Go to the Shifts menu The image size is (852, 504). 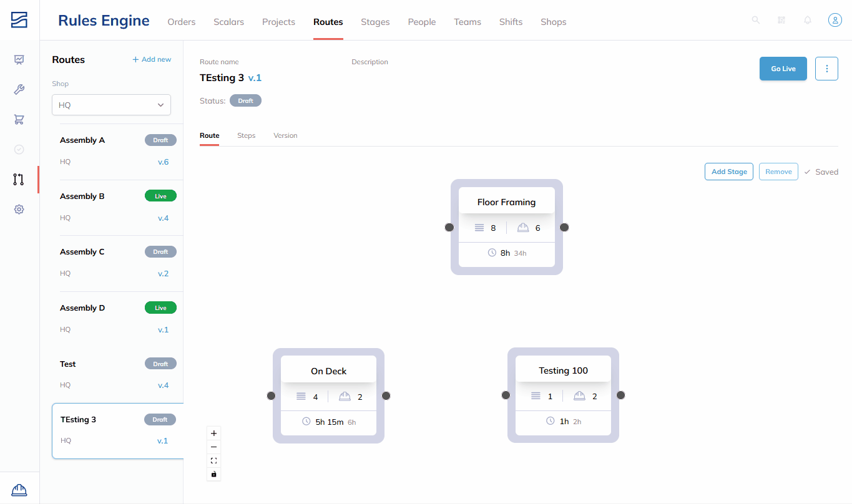[x=511, y=22]
